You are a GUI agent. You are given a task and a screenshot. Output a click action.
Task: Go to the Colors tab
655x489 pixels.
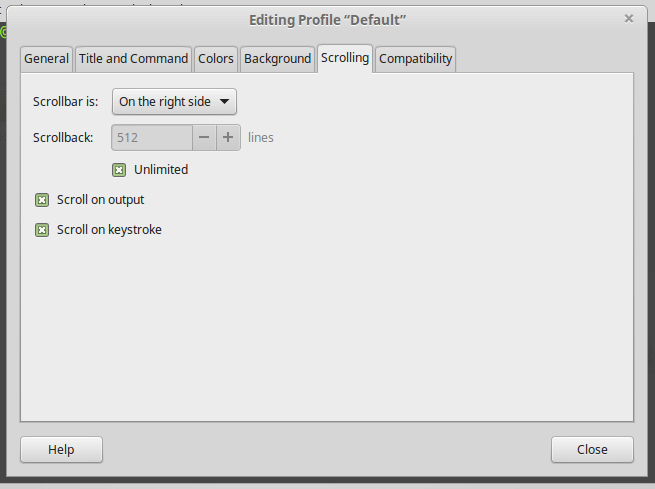click(216, 59)
